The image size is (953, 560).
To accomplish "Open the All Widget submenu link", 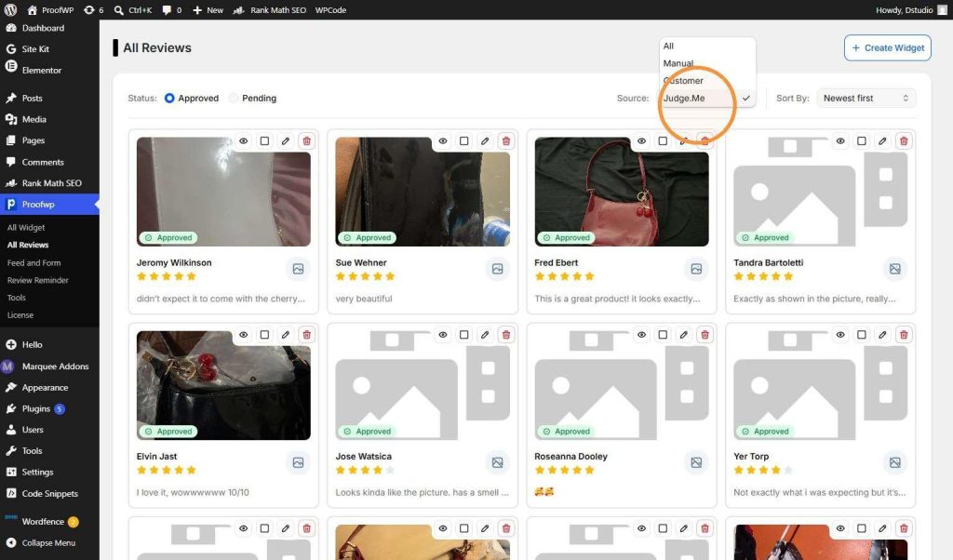I will coord(26,227).
